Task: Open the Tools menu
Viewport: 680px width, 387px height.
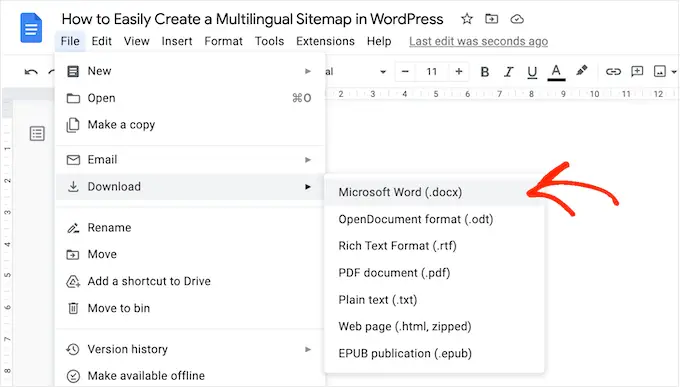Action: (269, 41)
